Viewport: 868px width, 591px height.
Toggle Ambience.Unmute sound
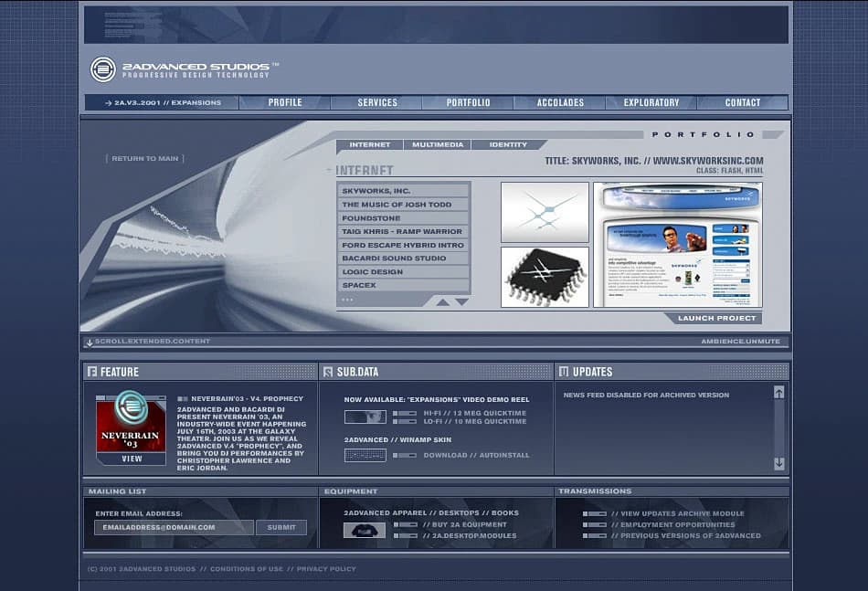point(740,341)
